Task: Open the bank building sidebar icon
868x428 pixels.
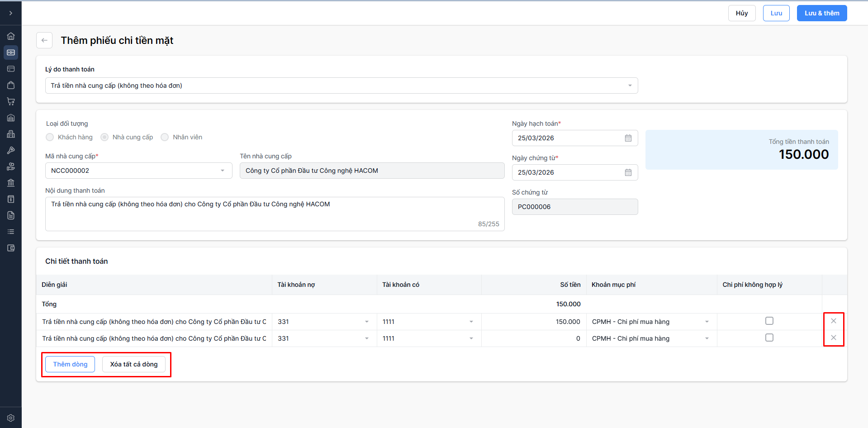Action: 11,183
